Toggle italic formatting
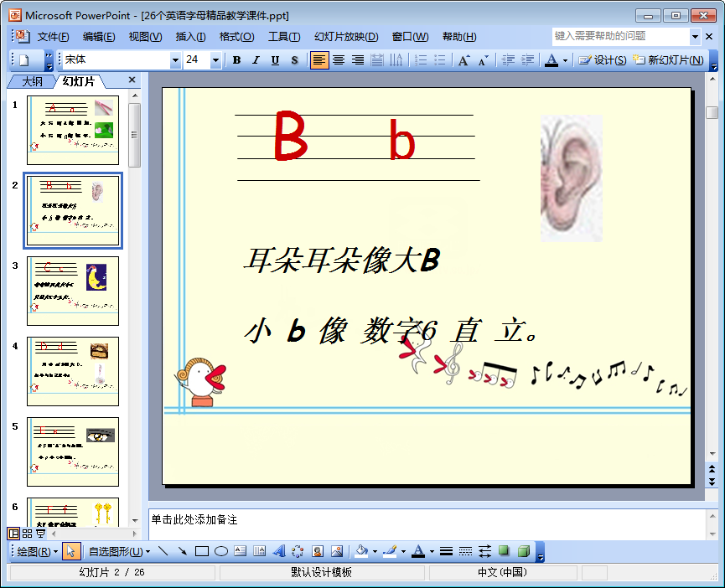 point(256,60)
